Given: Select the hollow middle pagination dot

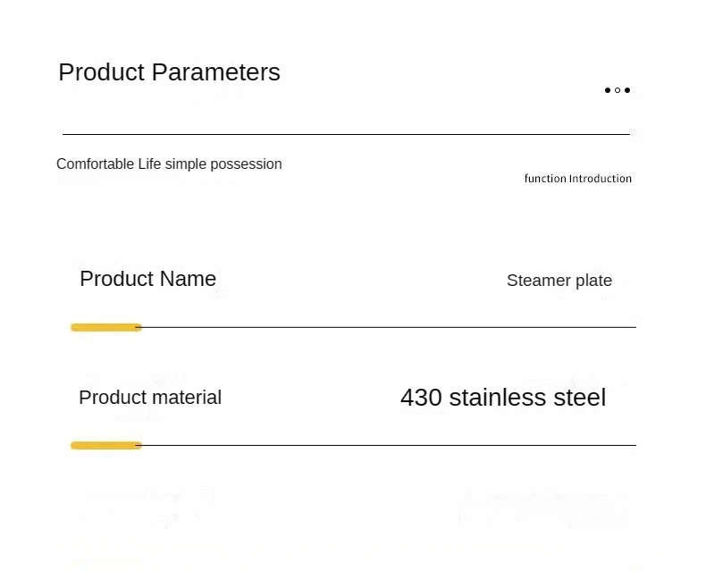Looking at the screenshot, I should point(618,90).
